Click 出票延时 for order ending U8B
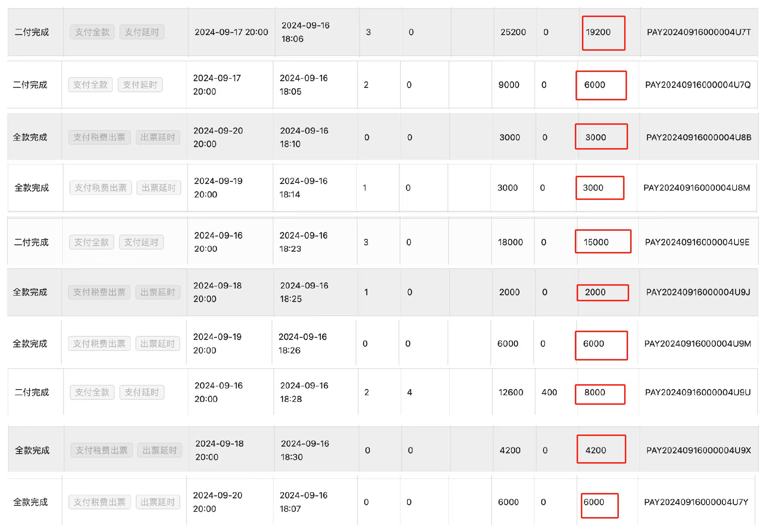The width and height of the screenshot is (766, 532). 158,138
